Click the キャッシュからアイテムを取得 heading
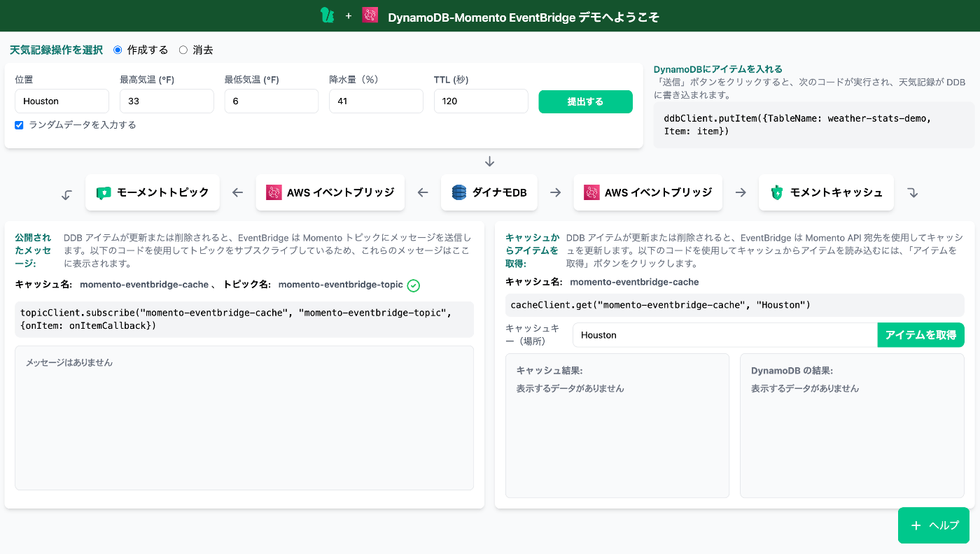This screenshot has height=554, width=980. [x=532, y=250]
